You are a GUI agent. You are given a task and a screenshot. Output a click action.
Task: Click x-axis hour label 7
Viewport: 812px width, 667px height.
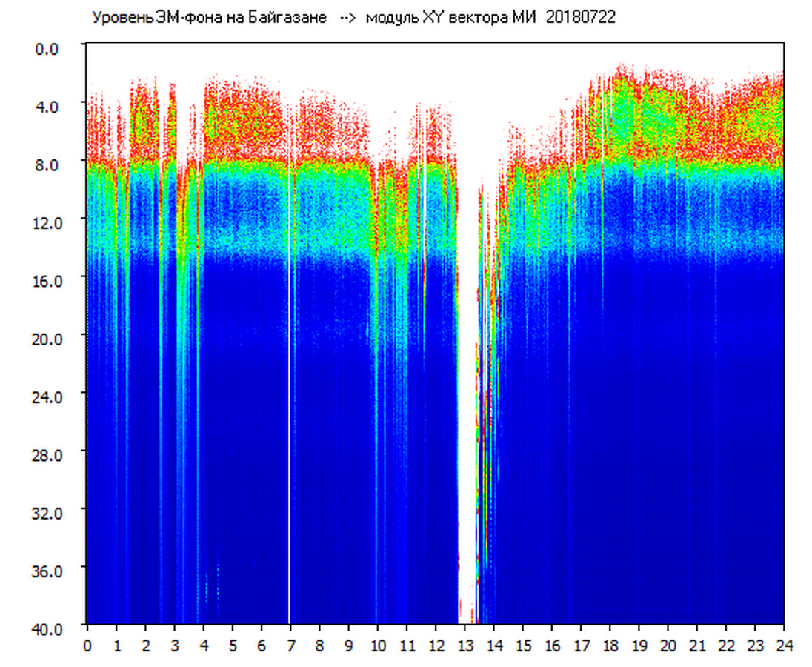click(x=290, y=646)
